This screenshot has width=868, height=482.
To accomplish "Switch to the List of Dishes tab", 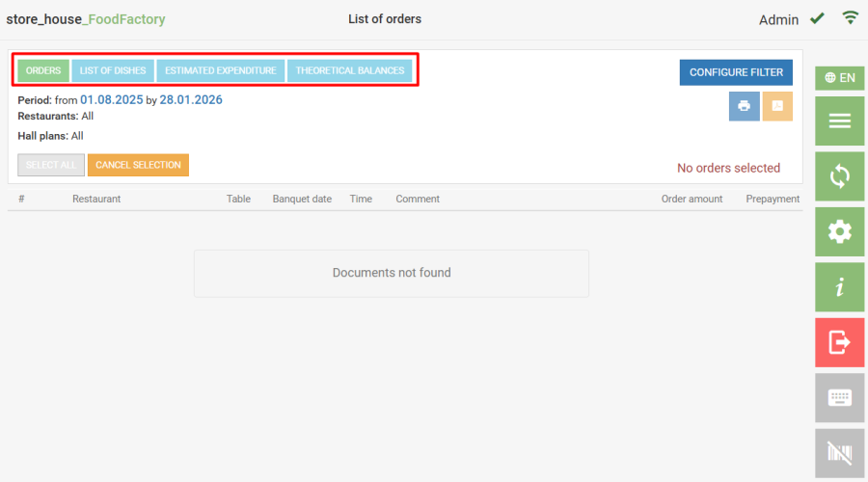I will [x=113, y=70].
